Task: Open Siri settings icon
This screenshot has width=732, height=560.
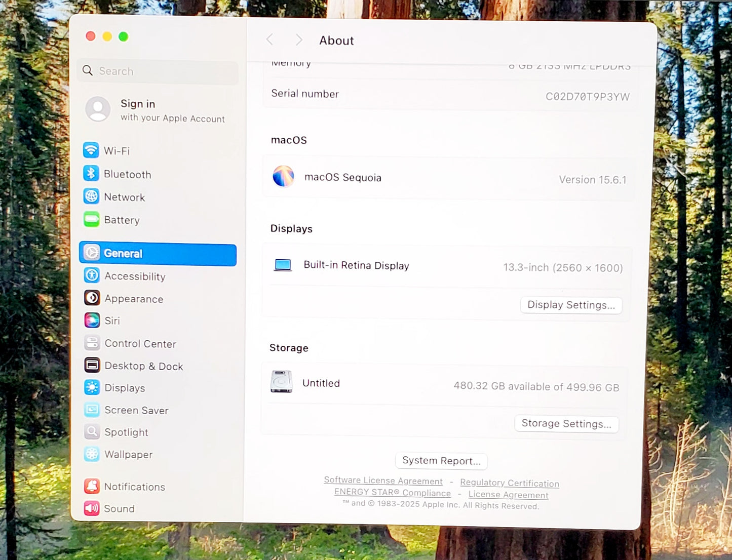Action: coord(92,320)
